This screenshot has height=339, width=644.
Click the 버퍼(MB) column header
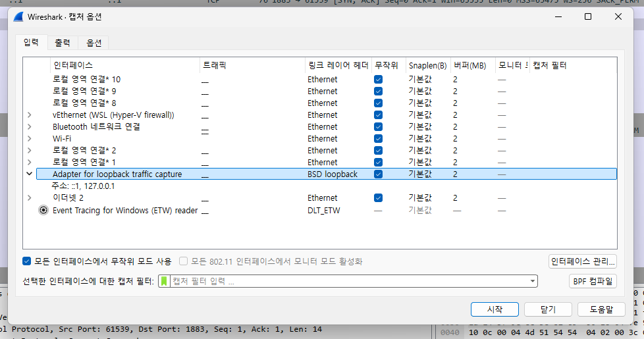pyautogui.click(x=473, y=65)
